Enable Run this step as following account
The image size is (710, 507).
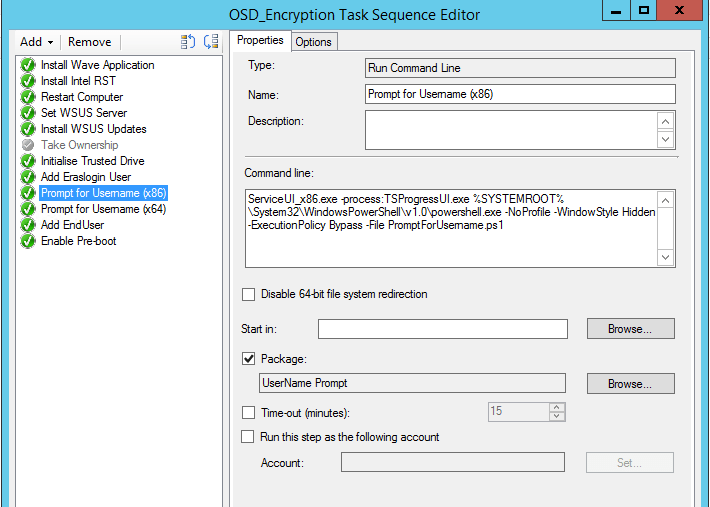[249, 437]
